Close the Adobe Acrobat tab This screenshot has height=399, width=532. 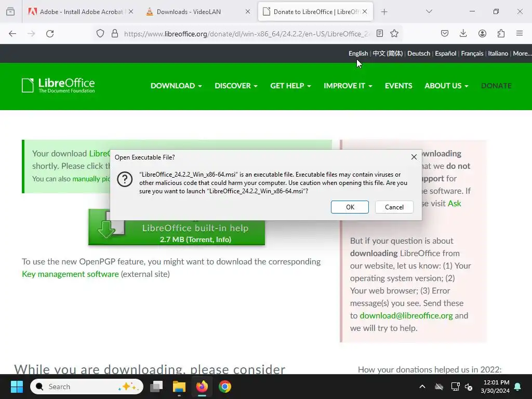click(131, 11)
